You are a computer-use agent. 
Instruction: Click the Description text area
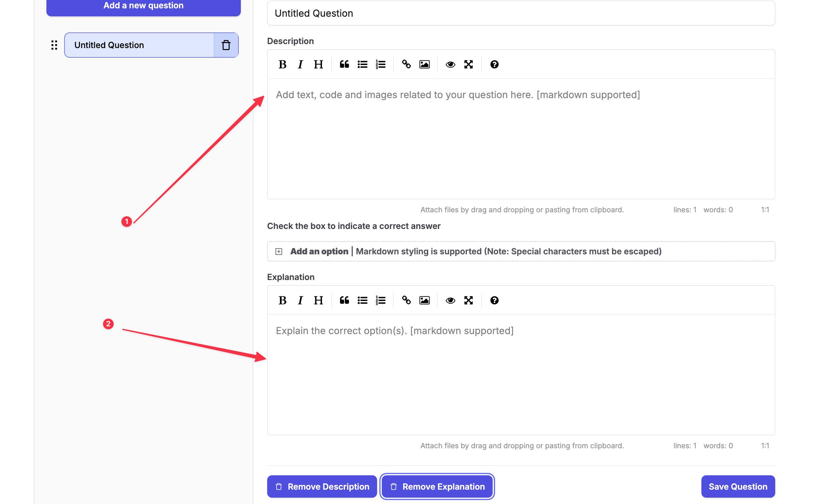pos(521,139)
